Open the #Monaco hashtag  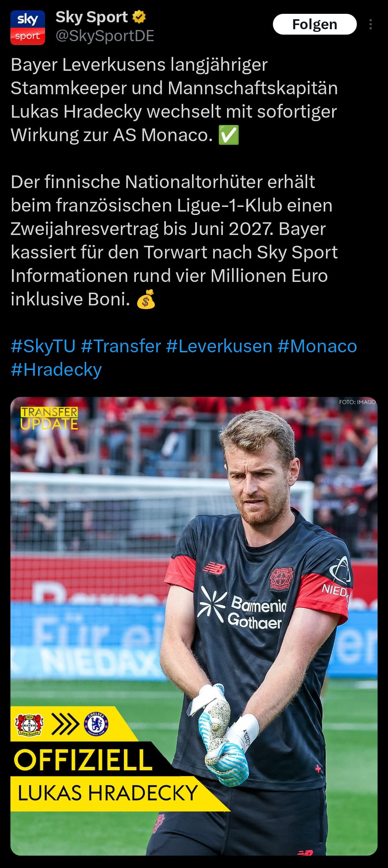tap(317, 346)
